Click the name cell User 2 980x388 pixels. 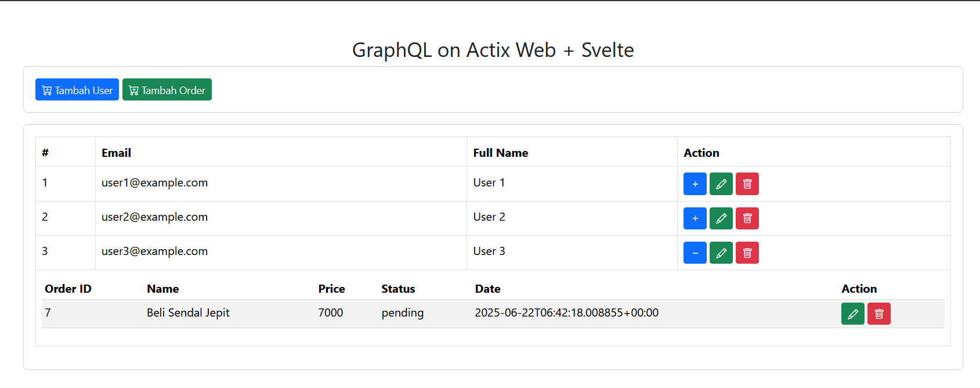[x=489, y=217]
